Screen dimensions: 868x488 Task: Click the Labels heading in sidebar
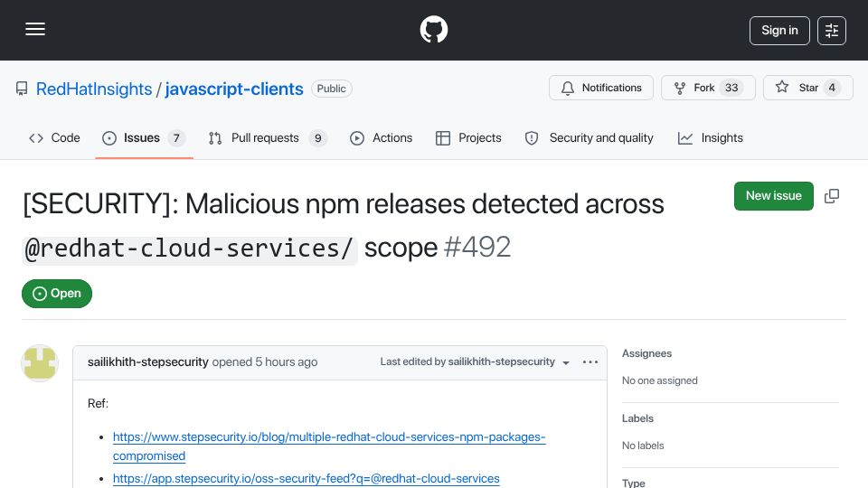point(637,418)
